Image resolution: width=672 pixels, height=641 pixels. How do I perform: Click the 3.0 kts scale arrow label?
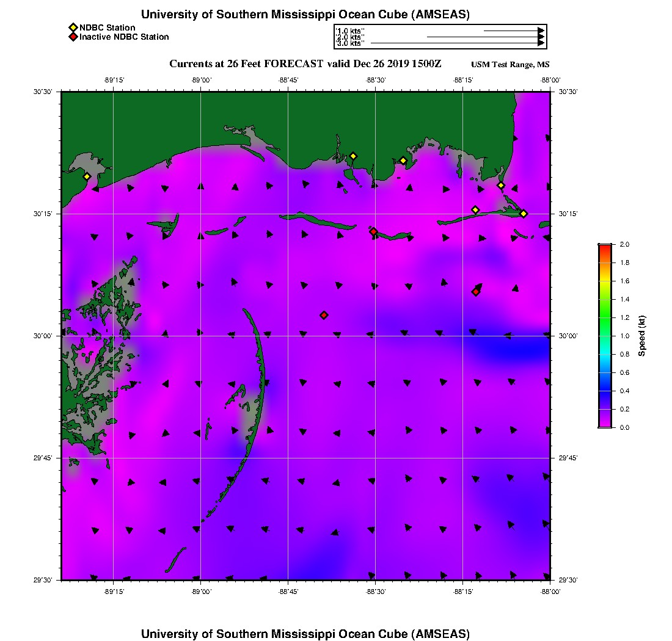point(351,43)
